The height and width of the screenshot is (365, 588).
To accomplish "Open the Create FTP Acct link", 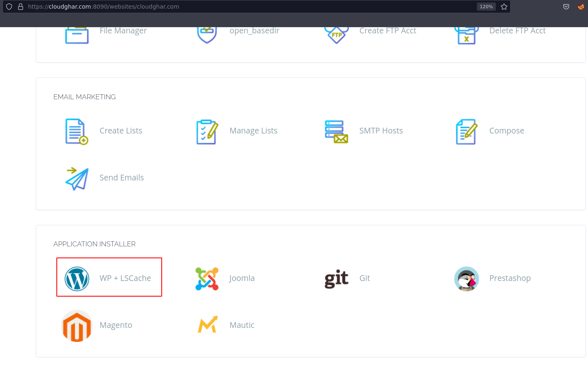I will [388, 31].
